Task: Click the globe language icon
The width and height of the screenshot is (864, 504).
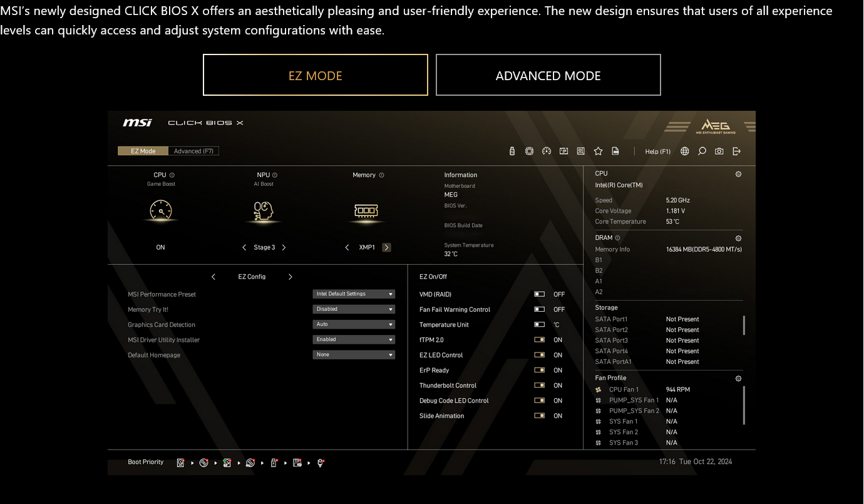Action: click(x=685, y=151)
